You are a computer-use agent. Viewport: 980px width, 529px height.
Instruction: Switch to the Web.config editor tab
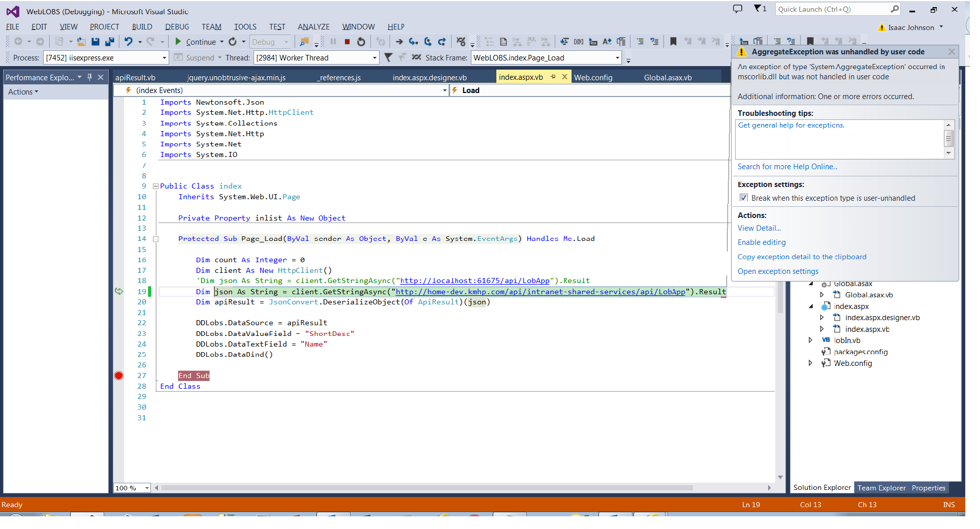pyautogui.click(x=593, y=77)
